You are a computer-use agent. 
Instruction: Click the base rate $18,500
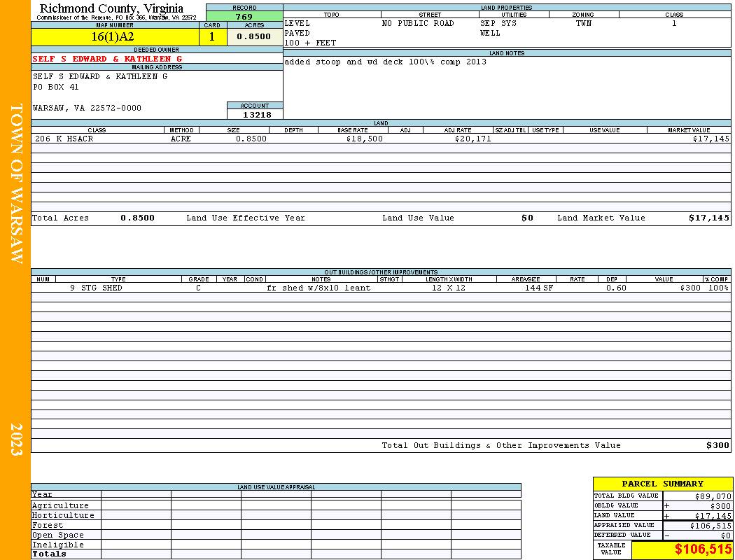pyautogui.click(x=365, y=139)
